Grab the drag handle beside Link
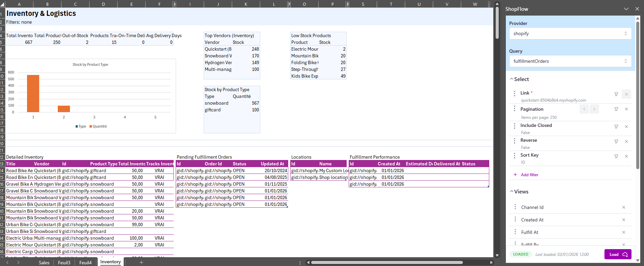This screenshot has width=644, height=266. click(x=515, y=93)
